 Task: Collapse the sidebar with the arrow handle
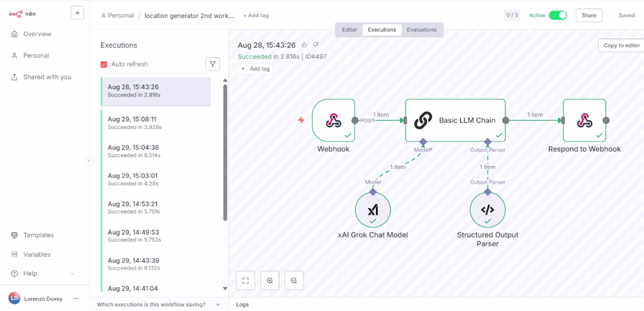90,161
